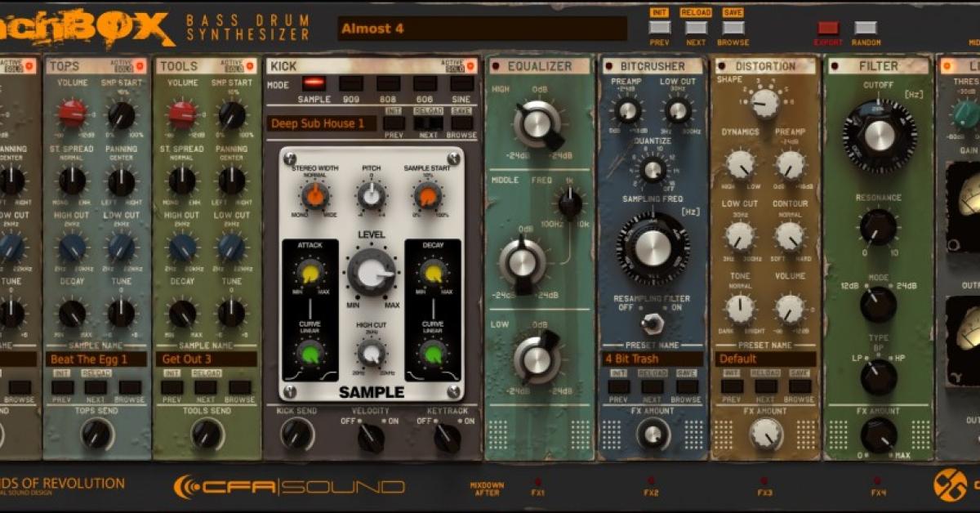
Task: Click the 'Beat The Egg 1' sample name field
Action: (x=97, y=359)
